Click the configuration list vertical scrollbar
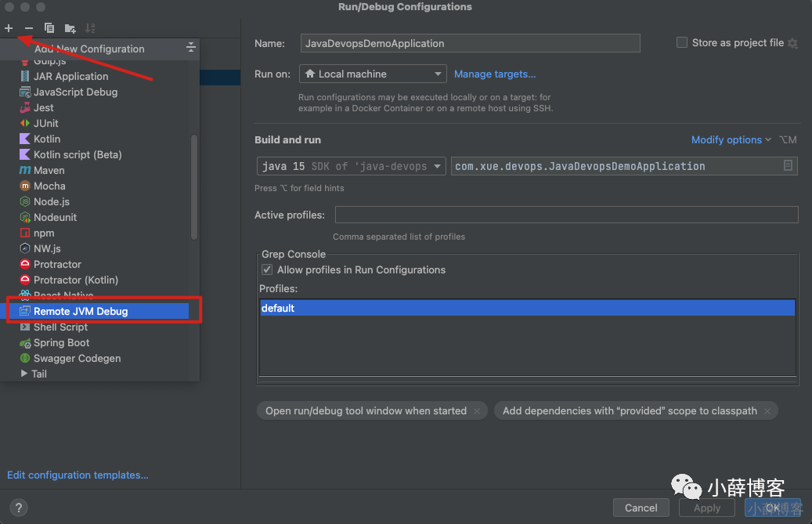The height and width of the screenshot is (524, 812). click(x=194, y=187)
